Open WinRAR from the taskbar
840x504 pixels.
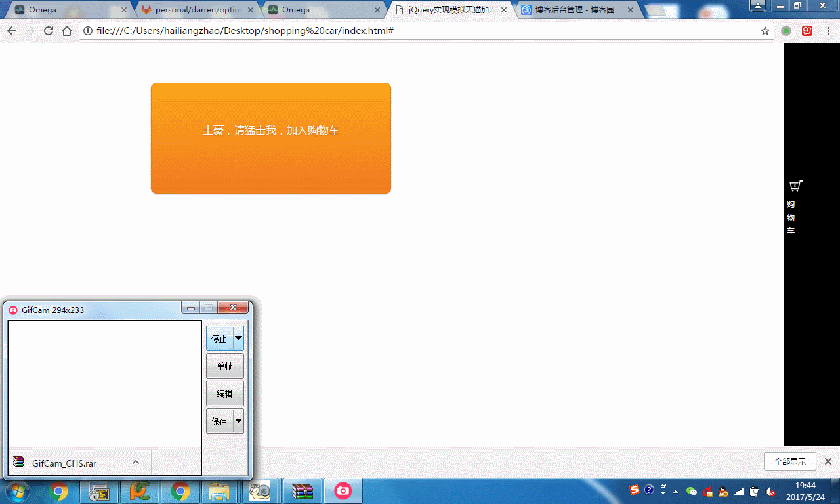tap(303, 491)
